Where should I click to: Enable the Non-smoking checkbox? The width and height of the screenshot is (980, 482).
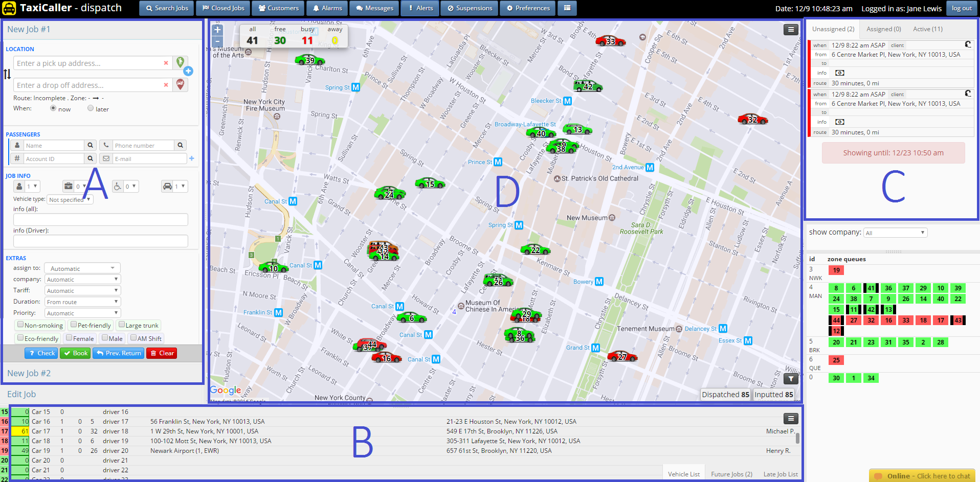tap(19, 325)
